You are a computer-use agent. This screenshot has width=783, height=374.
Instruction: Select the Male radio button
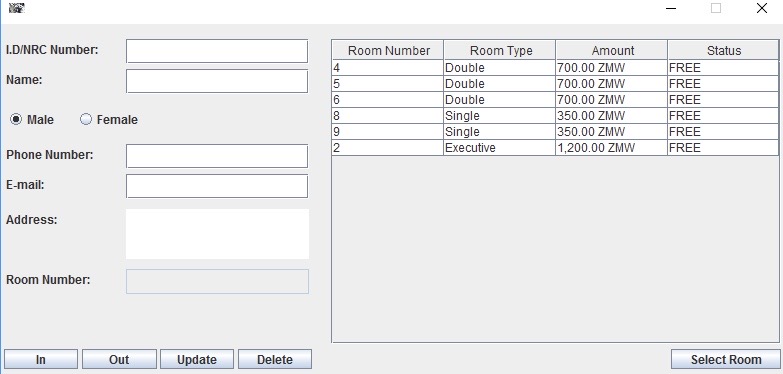pyautogui.click(x=16, y=119)
